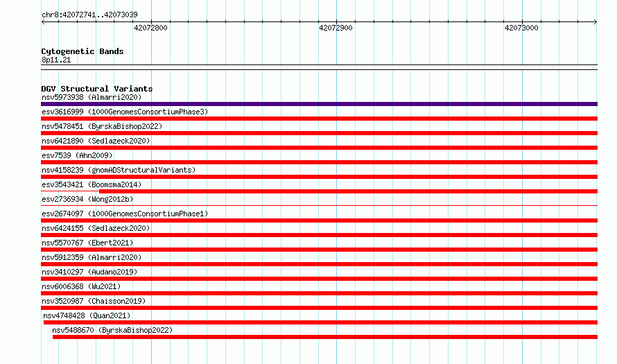
Task: Click the red bar under nsv6006368
Action: [319, 293]
